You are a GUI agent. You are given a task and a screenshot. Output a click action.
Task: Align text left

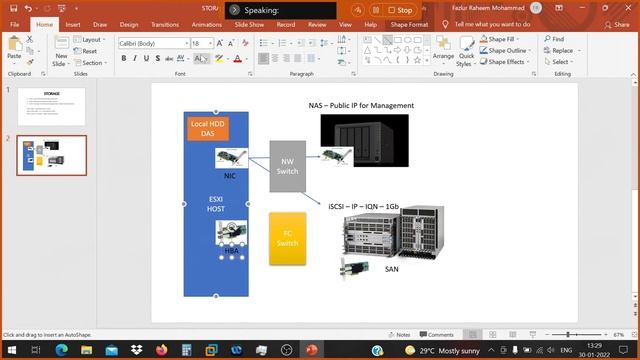[x=264, y=59]
